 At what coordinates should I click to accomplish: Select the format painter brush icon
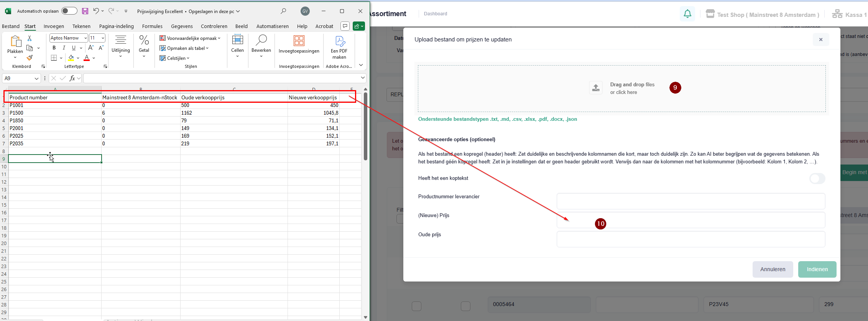pos(30,58)
